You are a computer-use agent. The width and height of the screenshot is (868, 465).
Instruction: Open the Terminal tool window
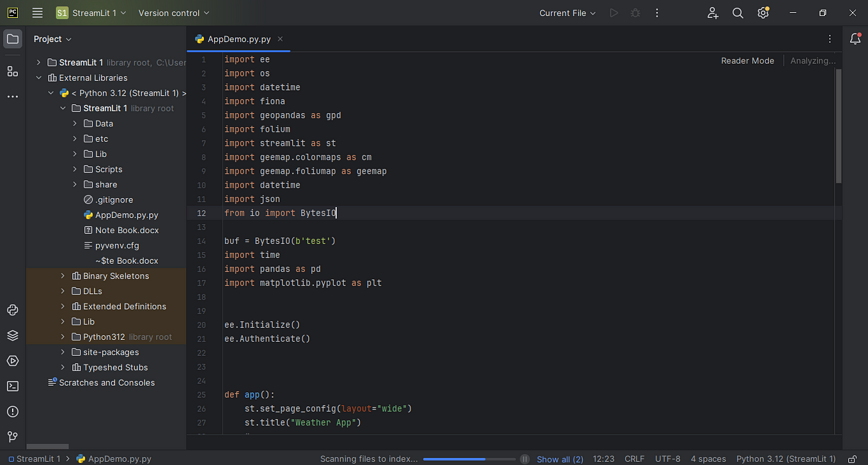(x=13, y=386)
